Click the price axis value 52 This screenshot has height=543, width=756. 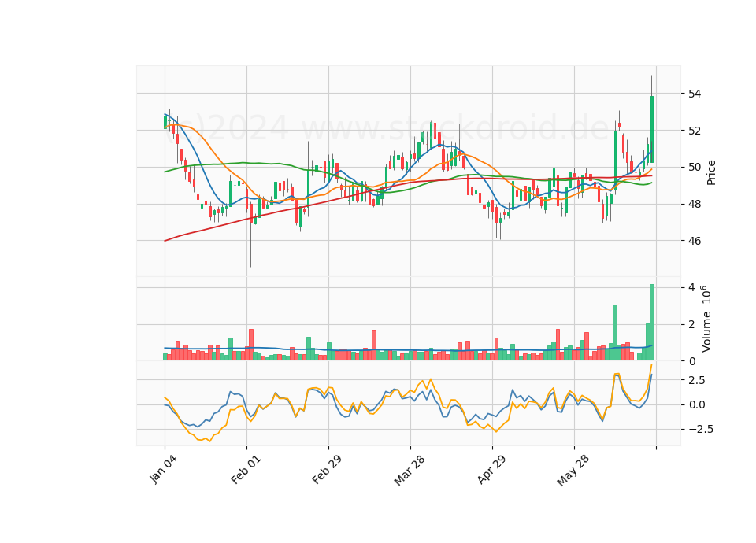coord(695,131)
